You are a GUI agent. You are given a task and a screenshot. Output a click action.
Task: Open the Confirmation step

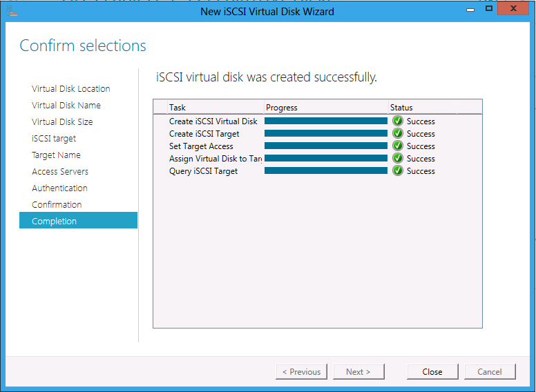(x=57, y=204)
